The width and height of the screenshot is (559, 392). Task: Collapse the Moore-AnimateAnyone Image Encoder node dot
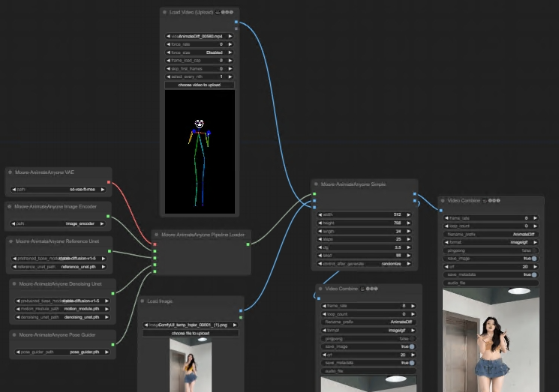[10, 207]
